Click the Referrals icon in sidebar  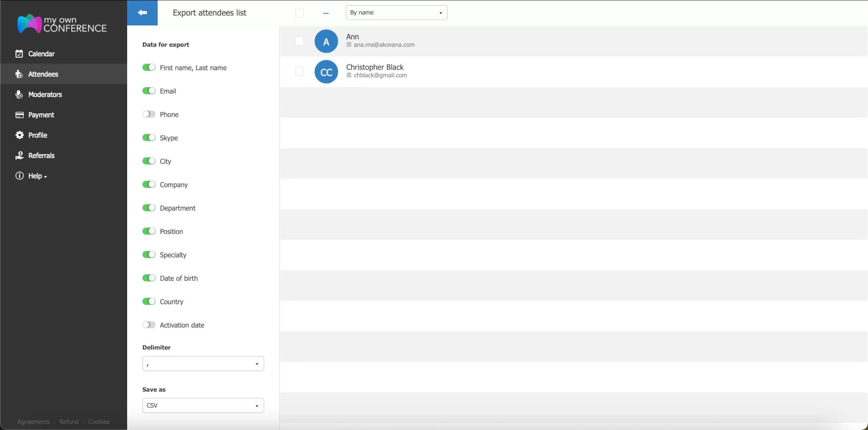[19, 156]
